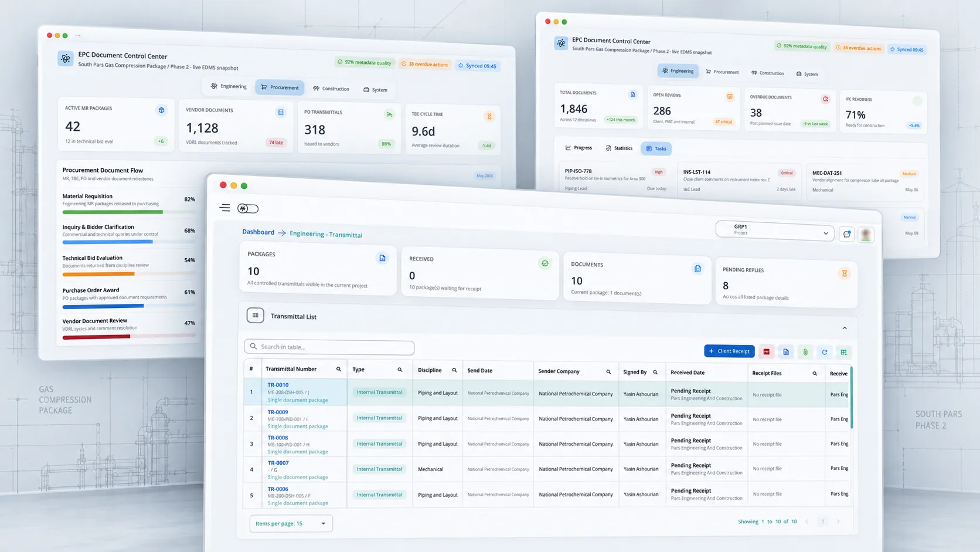This screenshot has height=552, width=980.
Task: Open the hamburger menu in Transmittal window
Action: [x=224, y=208]
